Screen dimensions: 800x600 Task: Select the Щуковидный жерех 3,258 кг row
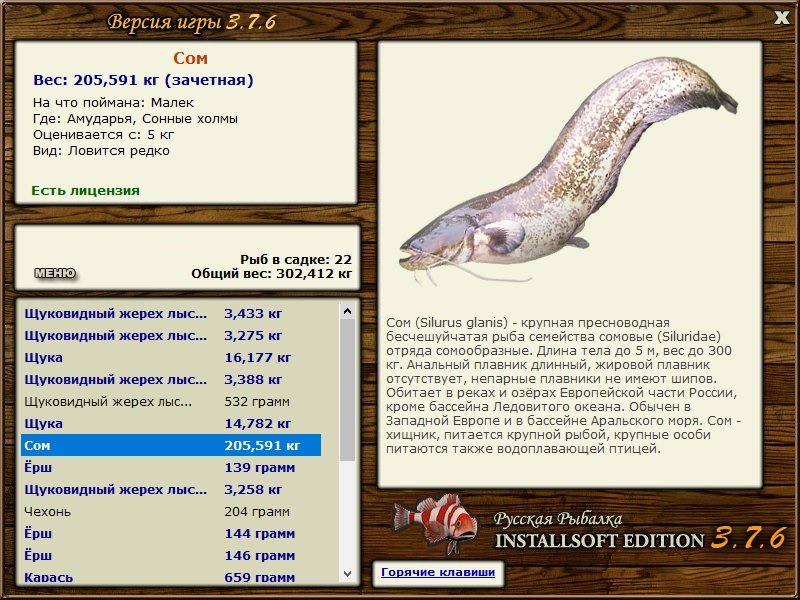click(x=171, y=489)
